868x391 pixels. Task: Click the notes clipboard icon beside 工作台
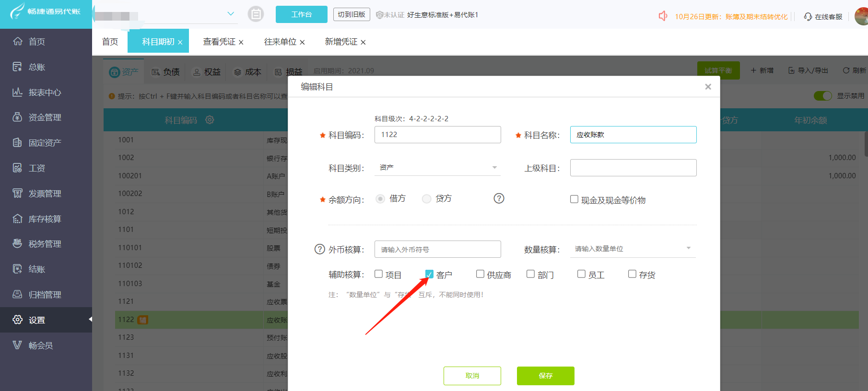pos(256,14)
